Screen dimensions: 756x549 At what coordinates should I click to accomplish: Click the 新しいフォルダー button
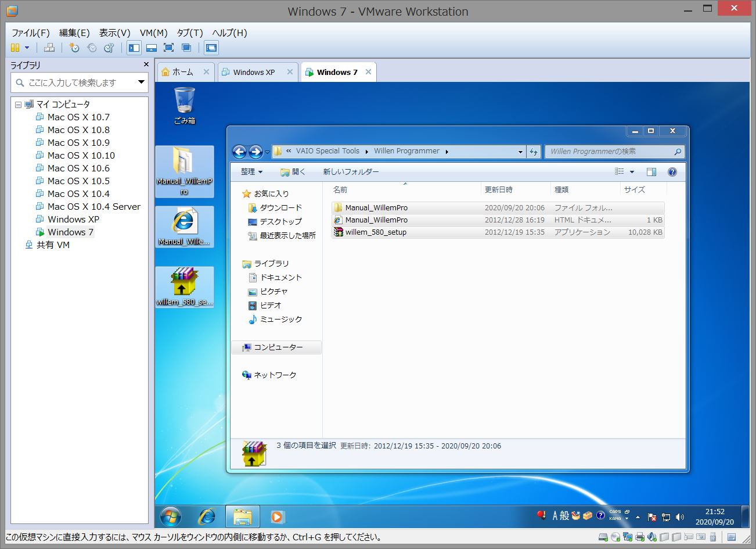tap(351, 171)
